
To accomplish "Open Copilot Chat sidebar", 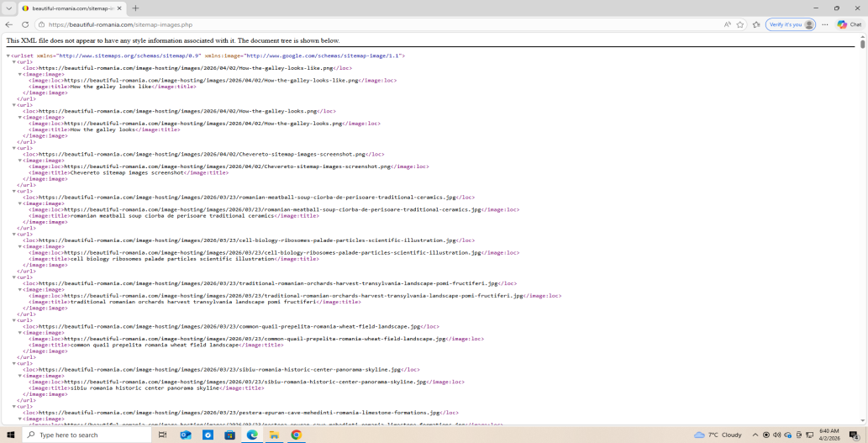I will point(849,24).
